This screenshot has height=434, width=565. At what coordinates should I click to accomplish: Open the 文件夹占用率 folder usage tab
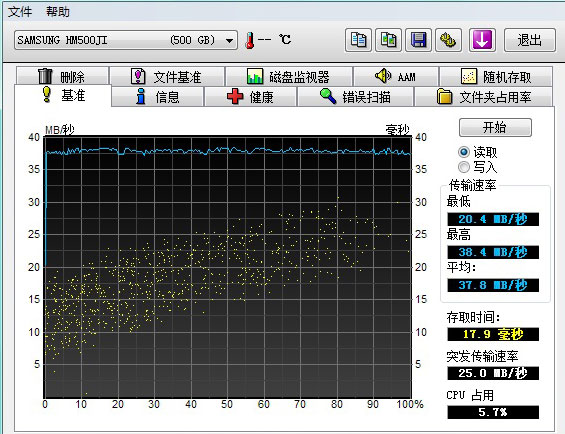tap(484, 97)
